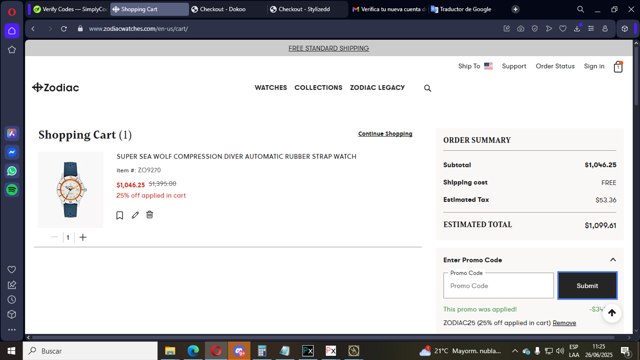The height and width of the screenshot is (360, 640).
Task: Open a new tab with plus button
Action: (516, 9)
